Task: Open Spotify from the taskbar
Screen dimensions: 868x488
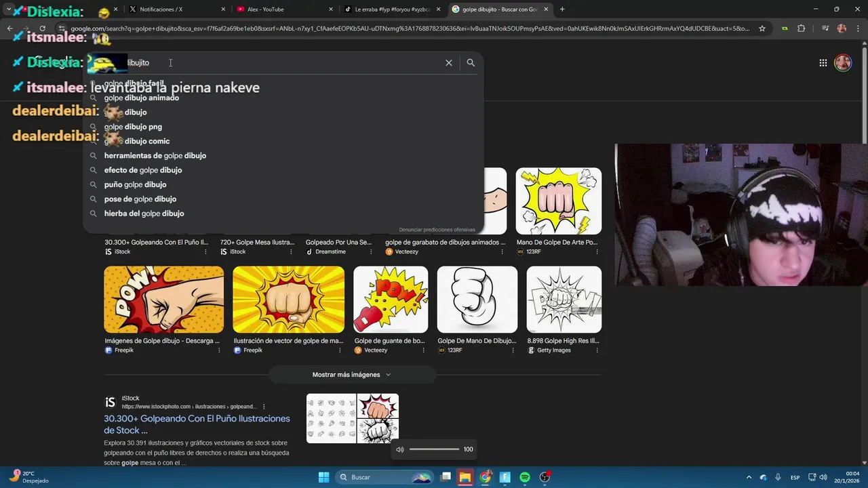Action: coord(525,477)
